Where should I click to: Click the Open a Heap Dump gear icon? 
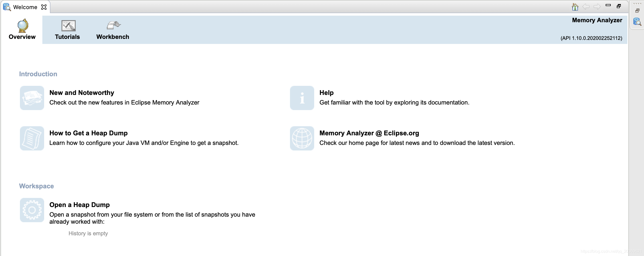(x=32, y=210)
